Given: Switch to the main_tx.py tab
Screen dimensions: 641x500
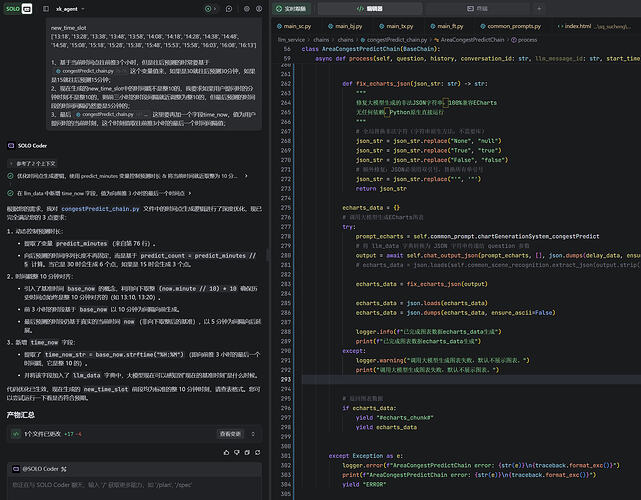Looking at the screenshot, I should (399, 25).
